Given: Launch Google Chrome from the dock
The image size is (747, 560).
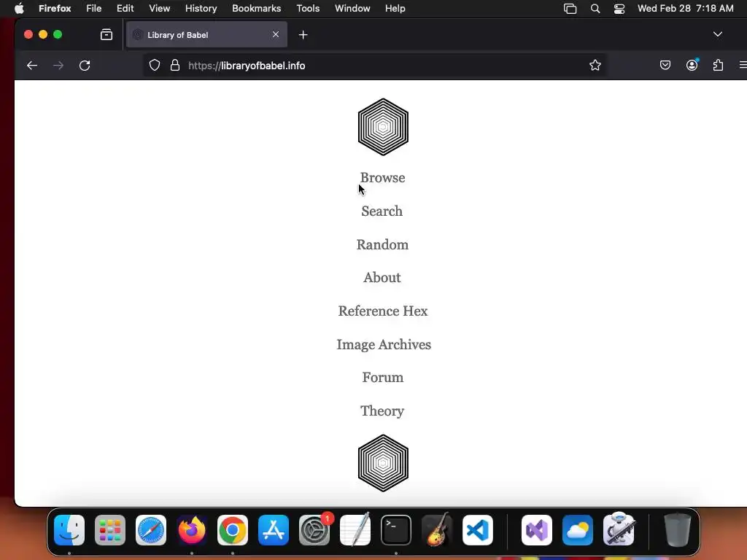Looking at the screenshot, I should pyautogui.click(x=233, y=530).
